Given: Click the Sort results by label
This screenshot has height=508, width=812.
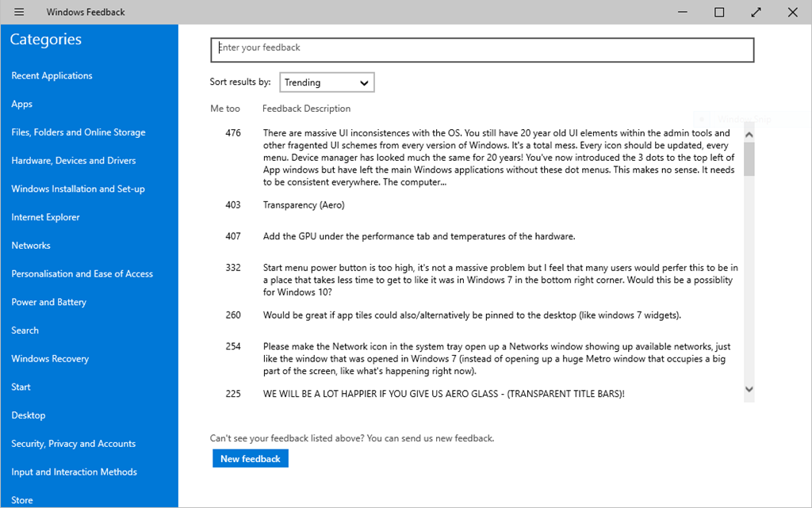Looking at the screenshot, I should click(x=240, y=82).
